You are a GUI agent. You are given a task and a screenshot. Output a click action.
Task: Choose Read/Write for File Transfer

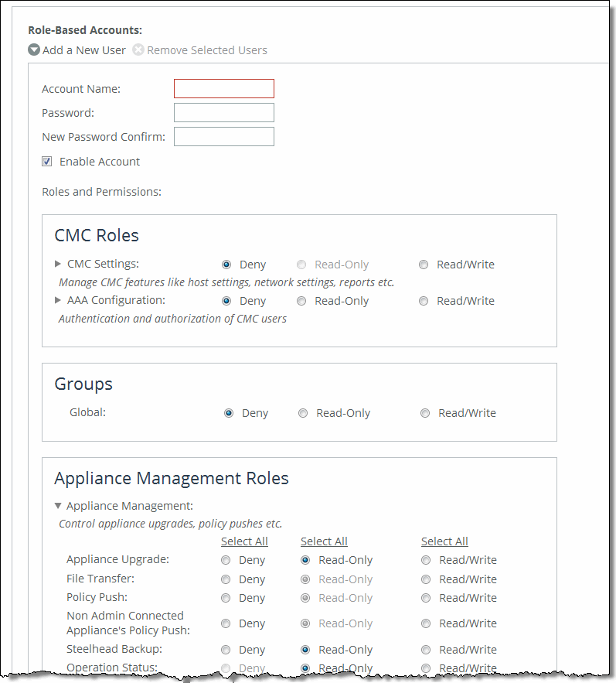click(426, 579)
